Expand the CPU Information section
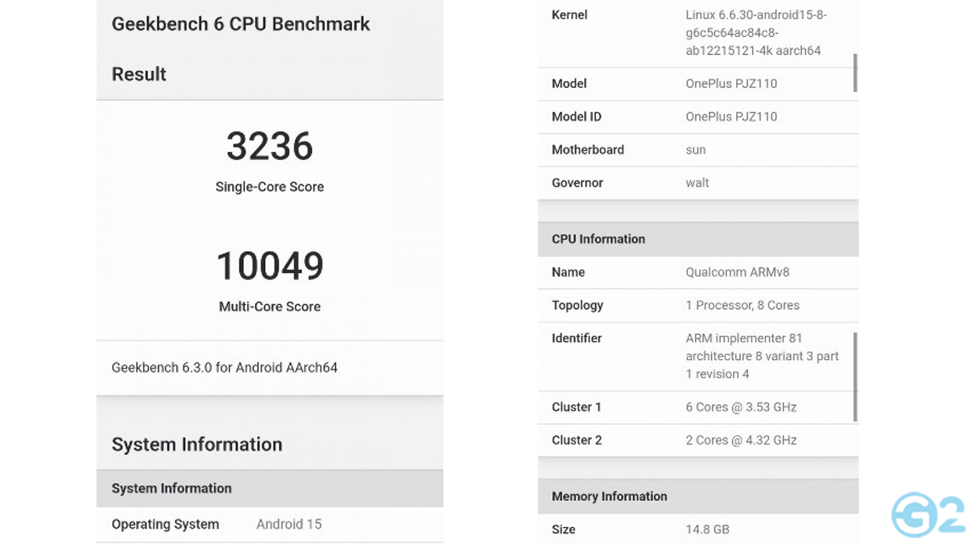Image resolution: width=980 pixels, height=545 pixels. coord(698,239)
